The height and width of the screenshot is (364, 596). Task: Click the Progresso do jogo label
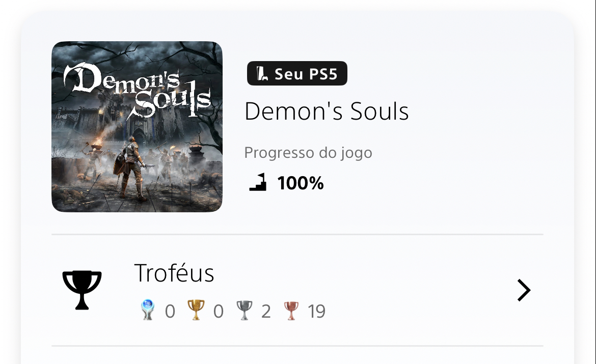tap(308, 153)
